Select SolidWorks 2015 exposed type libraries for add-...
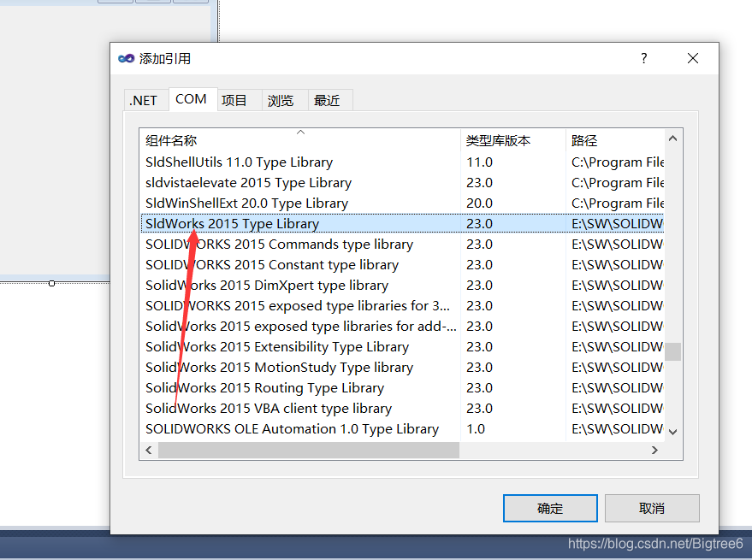752x560 pixels. click(300, 327)
